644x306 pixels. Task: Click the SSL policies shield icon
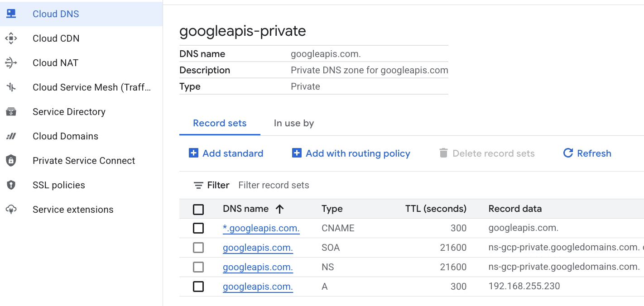tap(11, 185)
